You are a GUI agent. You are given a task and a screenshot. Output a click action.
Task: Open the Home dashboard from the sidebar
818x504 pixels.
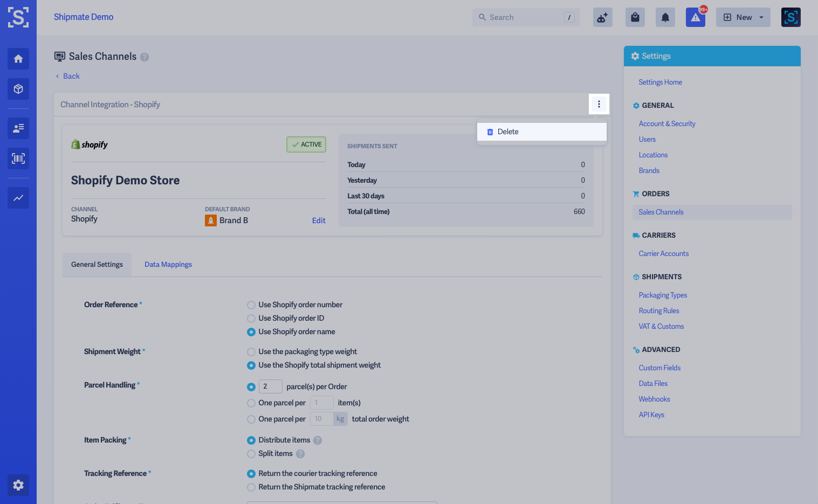pyautogui.click(x=18, y=58)
